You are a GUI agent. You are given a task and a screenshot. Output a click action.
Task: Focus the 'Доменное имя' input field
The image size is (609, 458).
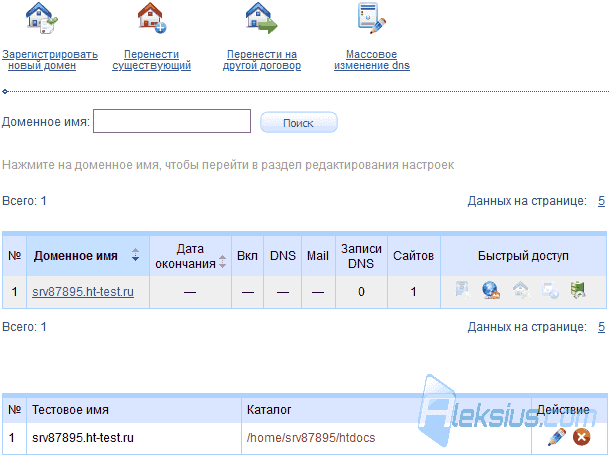[172, 121]
